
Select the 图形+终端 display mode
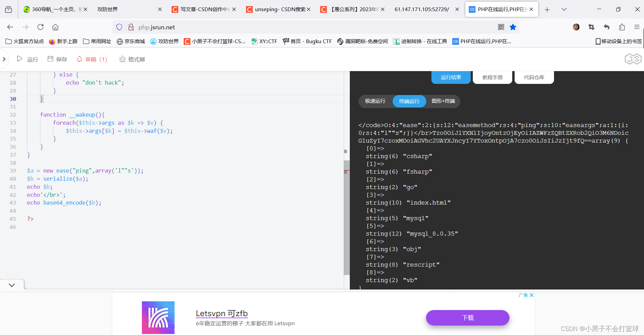[x=443, y=101]
